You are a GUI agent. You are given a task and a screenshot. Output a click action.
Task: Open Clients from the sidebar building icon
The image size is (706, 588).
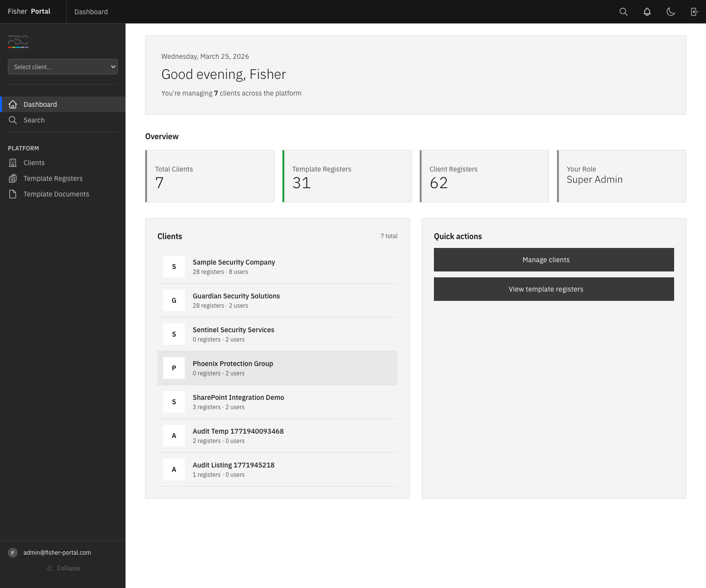click(13, 162)
